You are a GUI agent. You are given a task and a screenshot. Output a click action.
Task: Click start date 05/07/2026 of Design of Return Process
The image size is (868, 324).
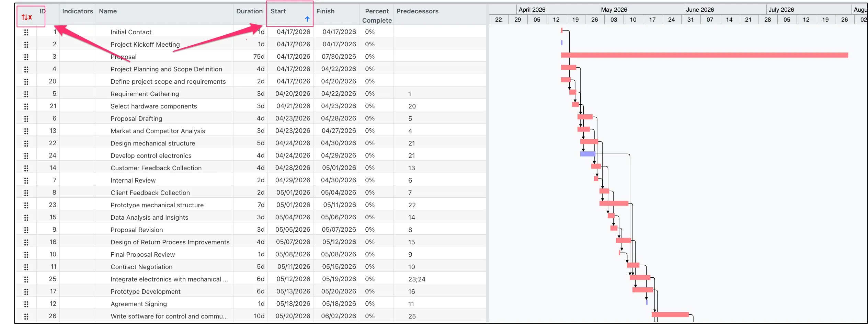click(x=293, y=242)
